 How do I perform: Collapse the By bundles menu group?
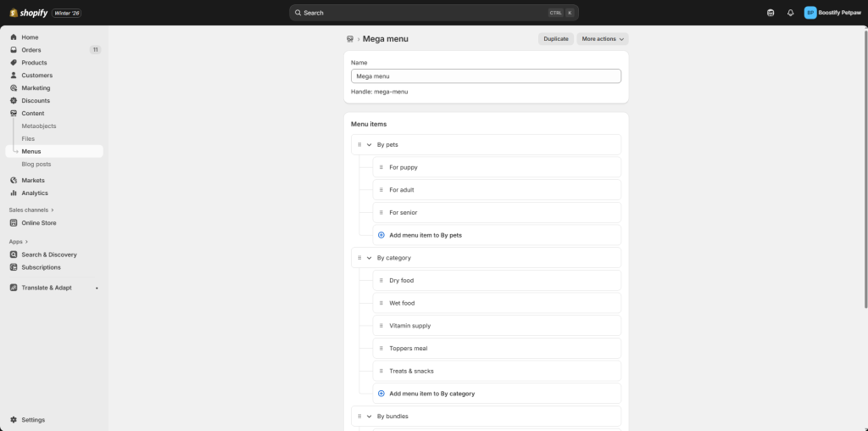(x=370, y=417)
